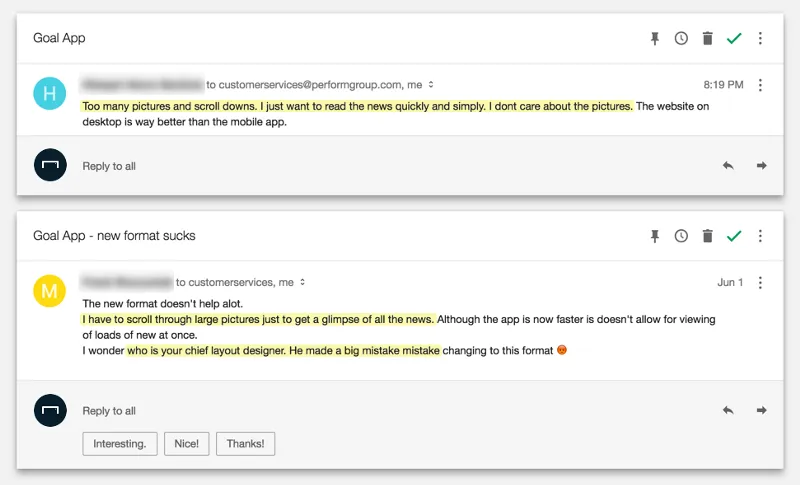Trash the 'new format sucks' thread
This screenshot has width=800, height=485.
pyautogui.click(x=707, y=236)
